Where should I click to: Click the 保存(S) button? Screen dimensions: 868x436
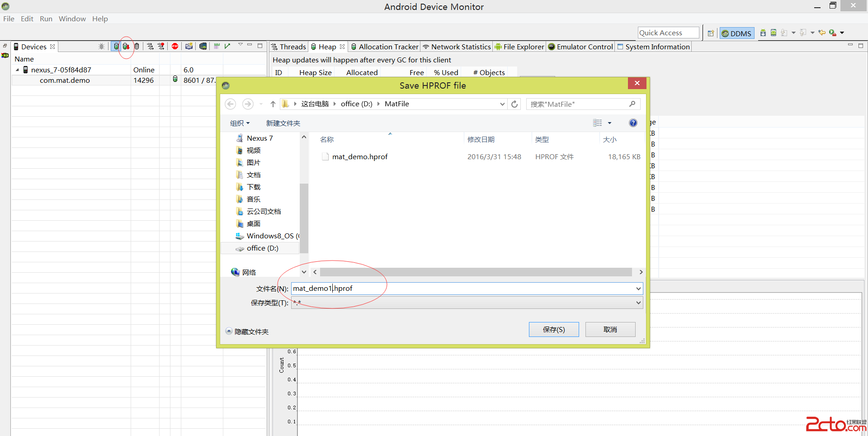coord(554,329)
